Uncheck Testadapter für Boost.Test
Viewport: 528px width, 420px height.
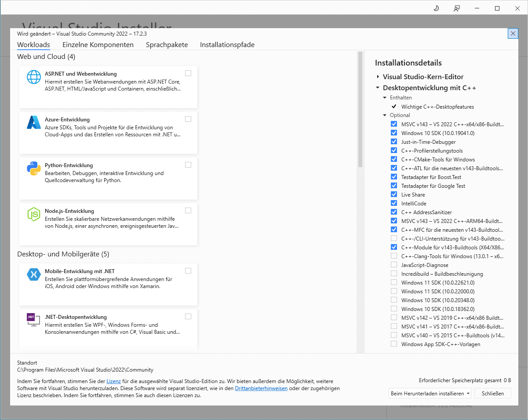(394, 177)
